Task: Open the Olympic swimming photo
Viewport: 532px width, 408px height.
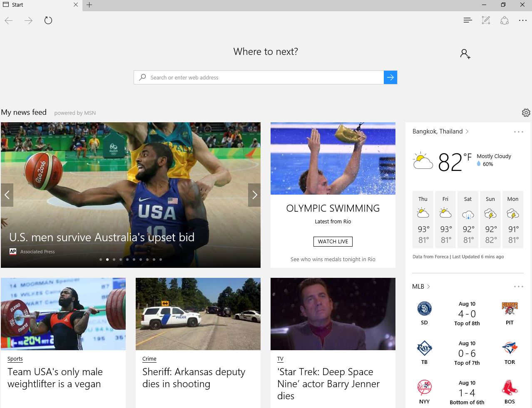Action: tap(333, 158)
